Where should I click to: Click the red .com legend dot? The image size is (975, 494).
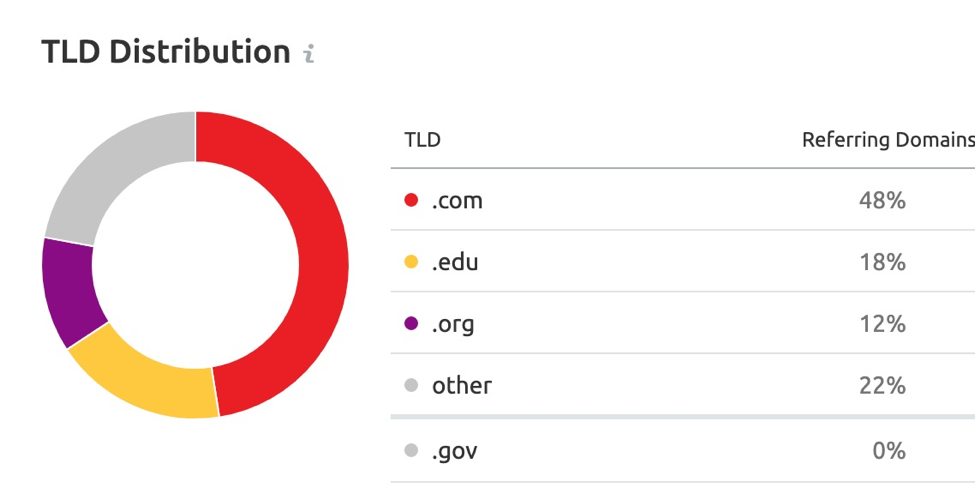tap(411, 200)
